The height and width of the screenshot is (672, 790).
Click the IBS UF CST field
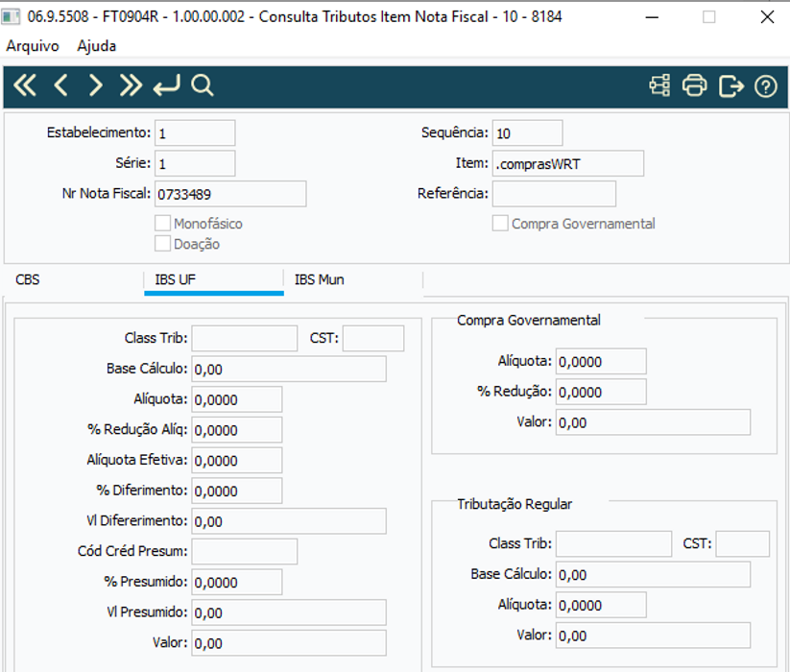[x=373, y=338]
